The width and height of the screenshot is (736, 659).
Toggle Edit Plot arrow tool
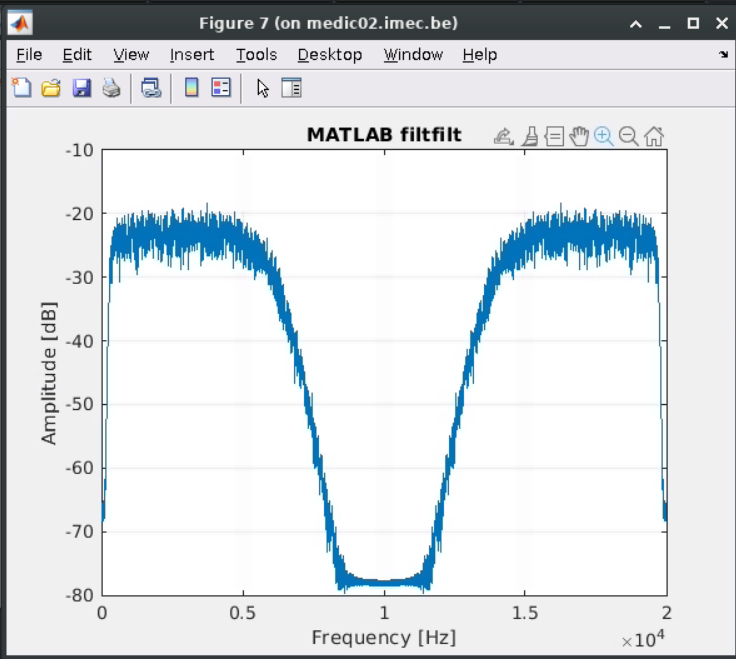tap(263, 88)
